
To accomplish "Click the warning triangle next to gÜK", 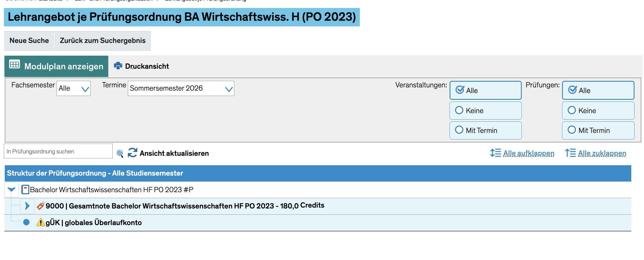I will tap(41, 222).
